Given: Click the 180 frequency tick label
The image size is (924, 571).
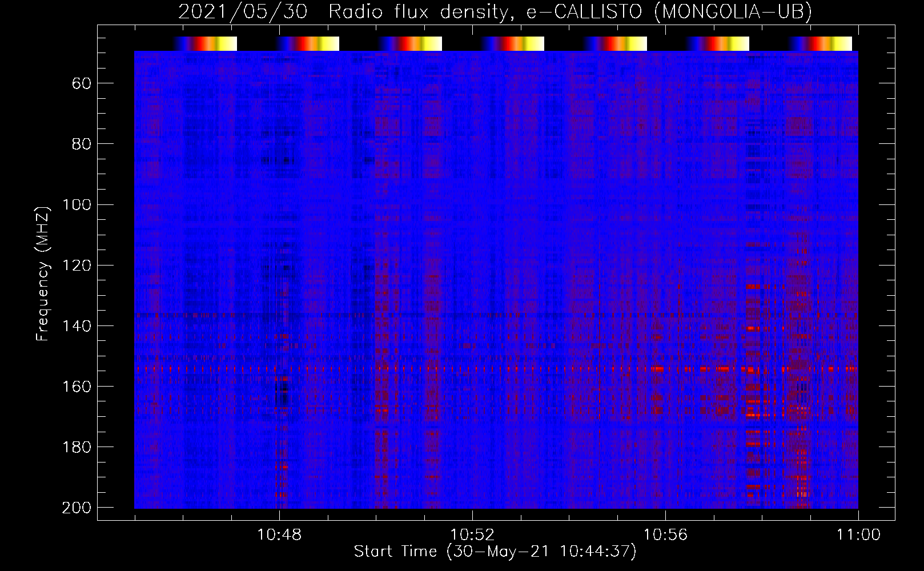Looking at the screenshot, I should click(77, 447).
